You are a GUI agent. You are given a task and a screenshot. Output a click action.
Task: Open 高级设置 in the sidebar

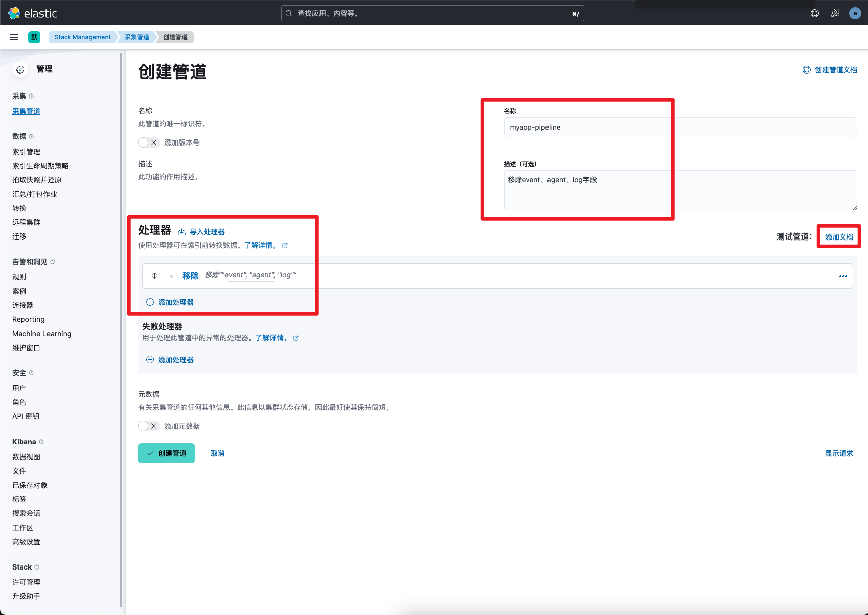click(x=26, y=542)
